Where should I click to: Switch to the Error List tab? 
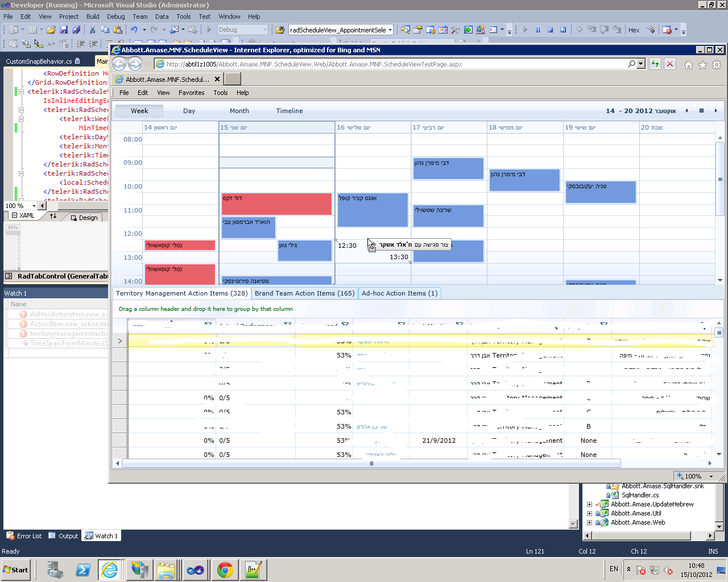click(24, 536)
